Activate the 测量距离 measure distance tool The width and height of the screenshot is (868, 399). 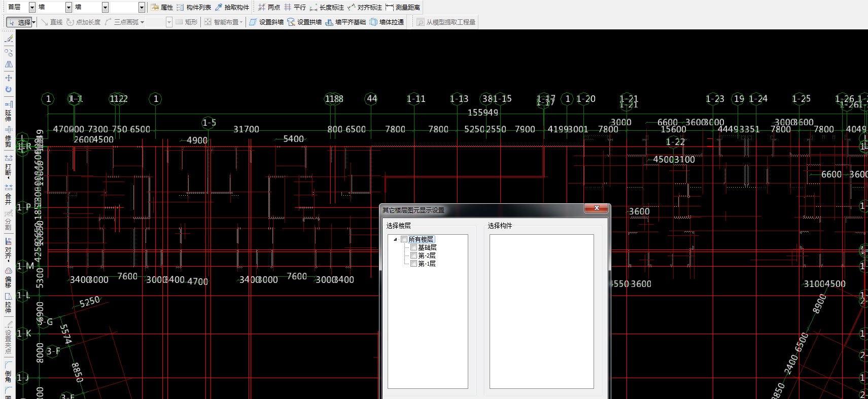click(x=403, y=7)
